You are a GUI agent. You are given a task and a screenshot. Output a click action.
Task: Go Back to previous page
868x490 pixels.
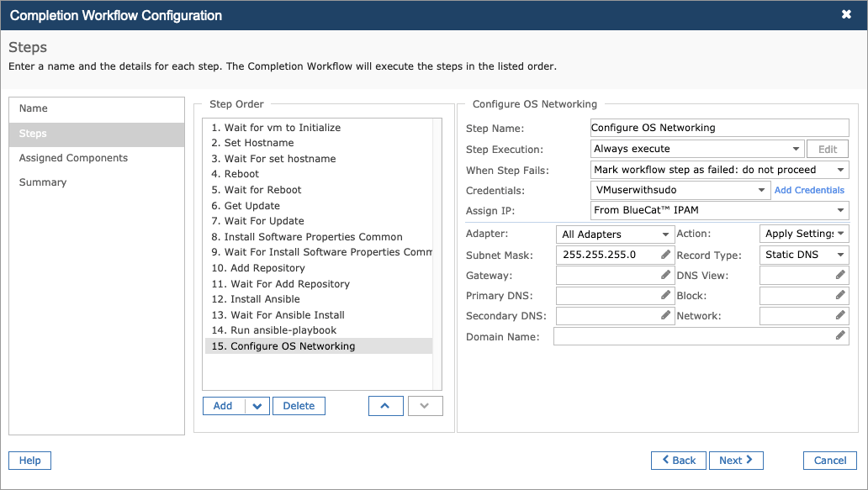[679, 461]
